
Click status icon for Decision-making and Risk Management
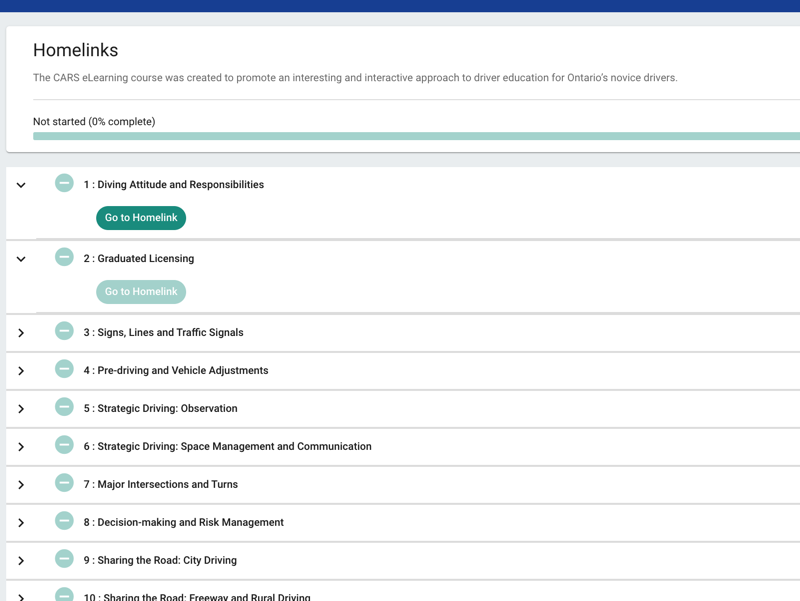point(64,520)
